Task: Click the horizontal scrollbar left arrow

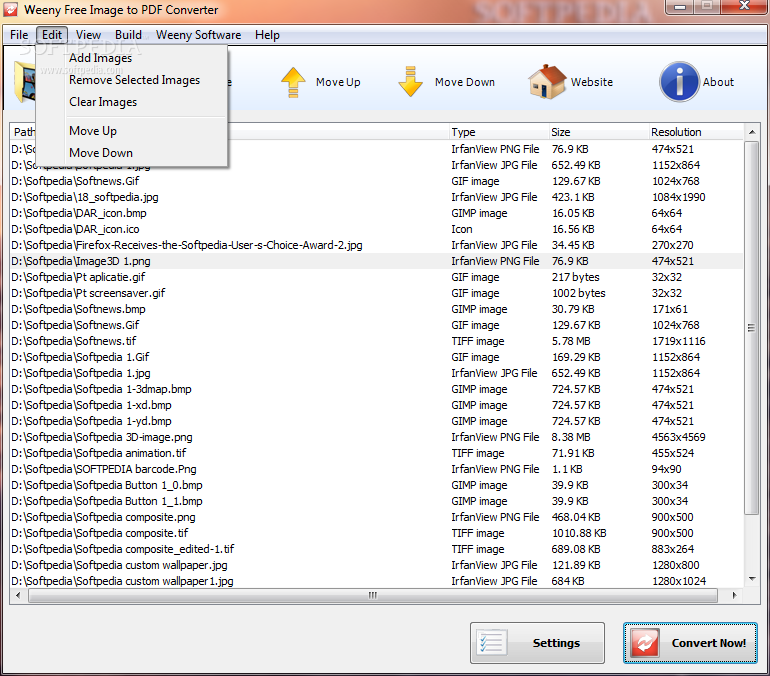Action: [x=18, y=595]
